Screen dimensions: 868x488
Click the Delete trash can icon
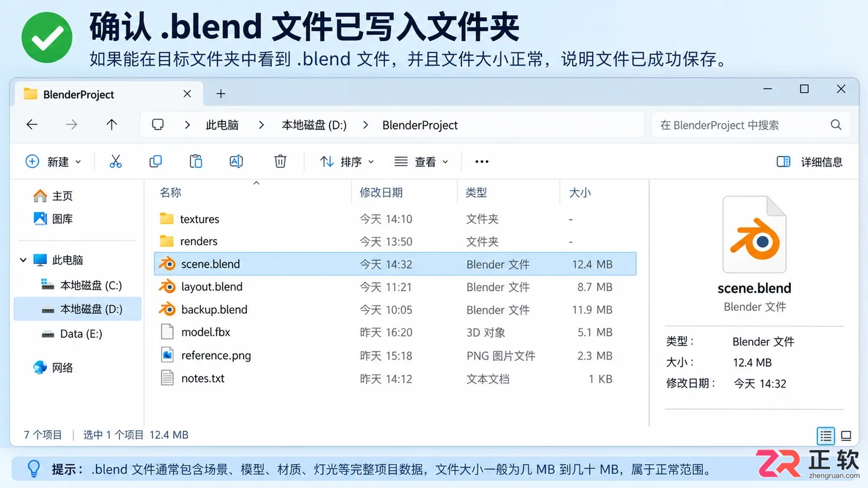280,161
